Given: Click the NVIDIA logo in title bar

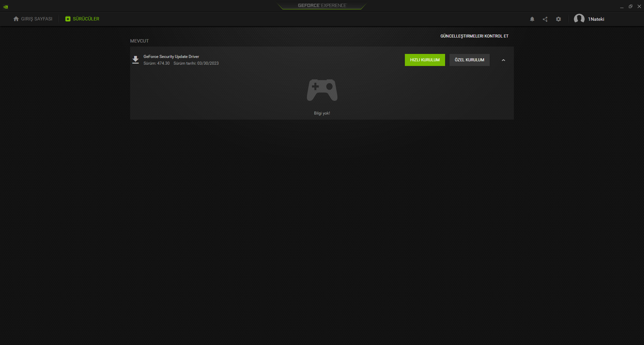Looking at the screenshot, I should 6,7.
